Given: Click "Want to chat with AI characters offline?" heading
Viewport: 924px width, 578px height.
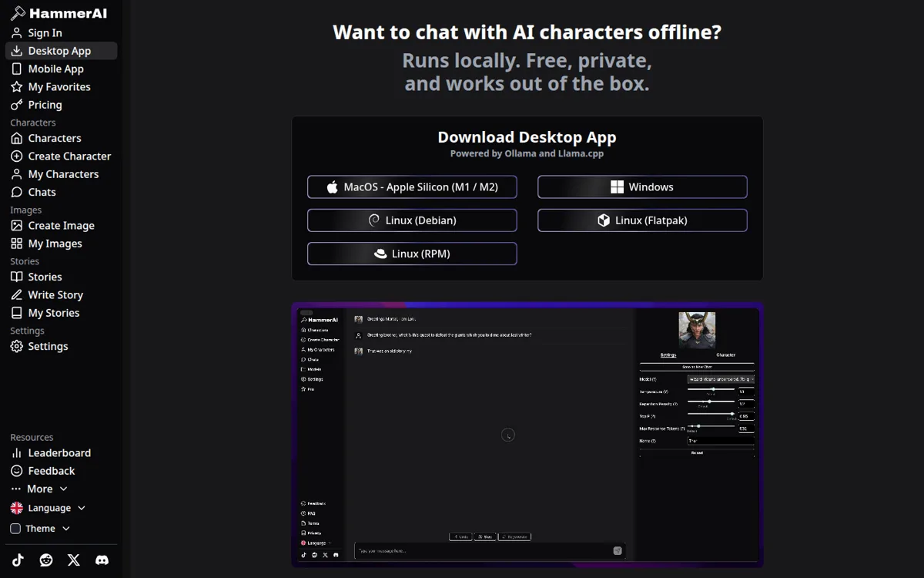Looking at the screenshot, I should point(527,32).
